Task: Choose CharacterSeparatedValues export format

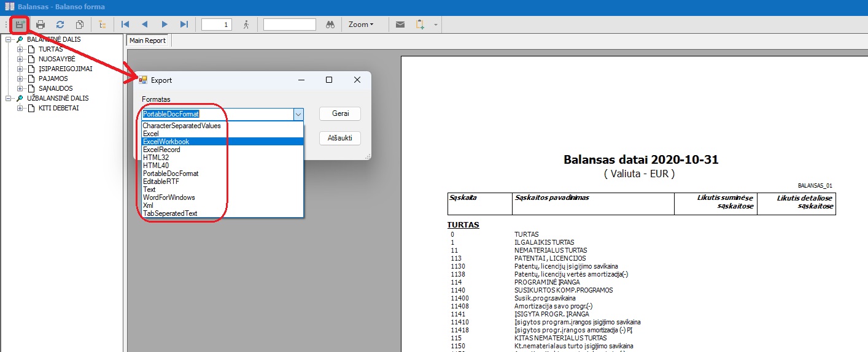Action: click(x=222, y=126)
